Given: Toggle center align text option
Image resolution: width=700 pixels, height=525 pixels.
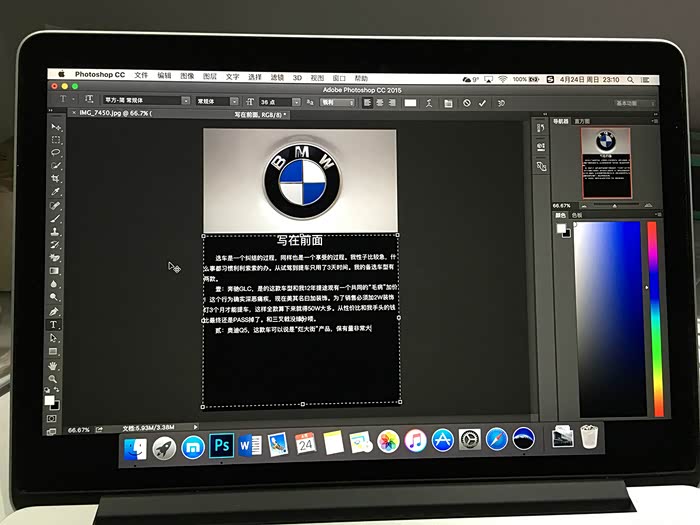Looking at the screenshot, I should [379, 103].
